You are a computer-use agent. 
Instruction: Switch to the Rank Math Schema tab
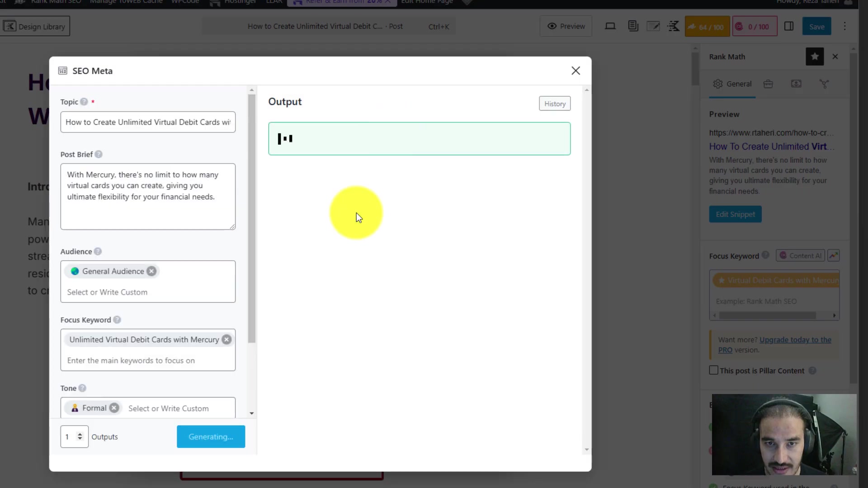[x=796, y=84]
